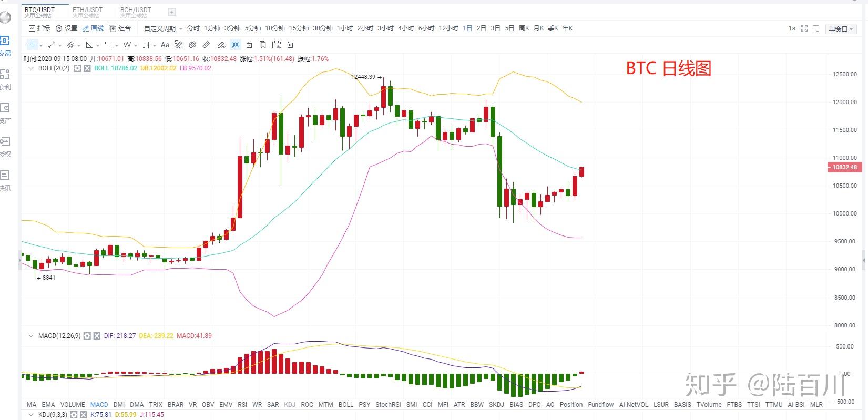Viewport: 868px width, 420px height.
Task: Select the 1小时 timeframe
Action: [x=345, y=28]
